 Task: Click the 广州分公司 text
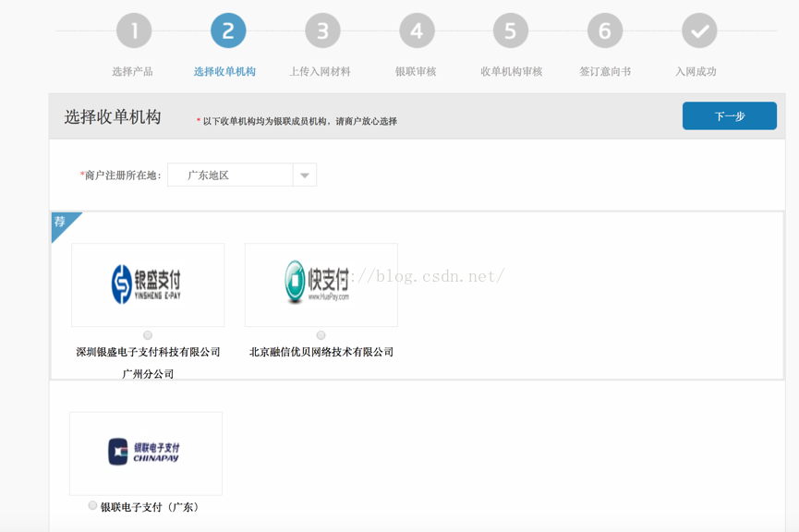(x=148, y=374)
